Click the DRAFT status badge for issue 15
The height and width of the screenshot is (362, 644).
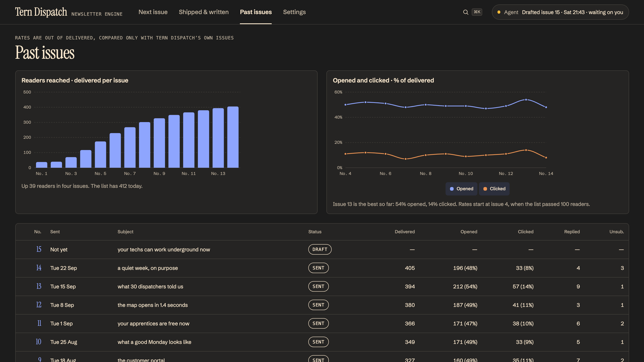coord(320,249)
